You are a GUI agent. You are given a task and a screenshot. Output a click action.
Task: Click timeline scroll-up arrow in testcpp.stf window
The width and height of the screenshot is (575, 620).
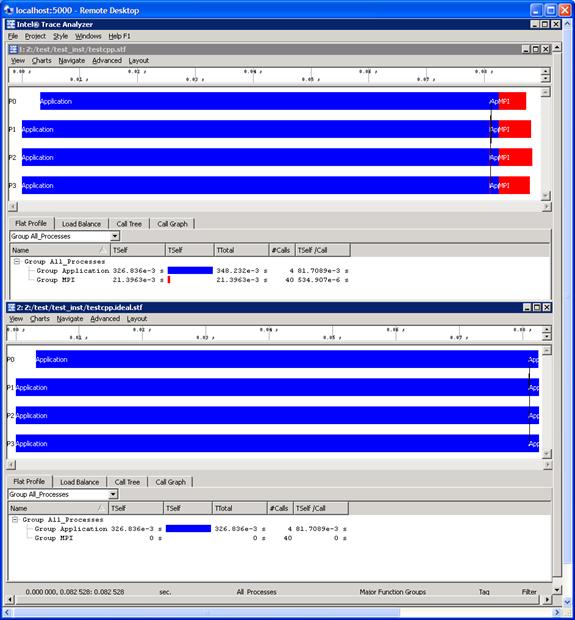coord(546,92)
